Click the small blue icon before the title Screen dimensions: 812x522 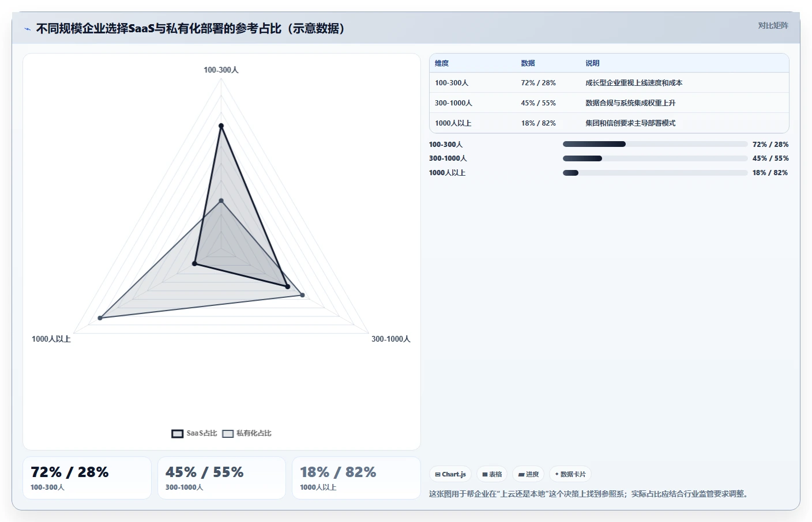[27, 29]
